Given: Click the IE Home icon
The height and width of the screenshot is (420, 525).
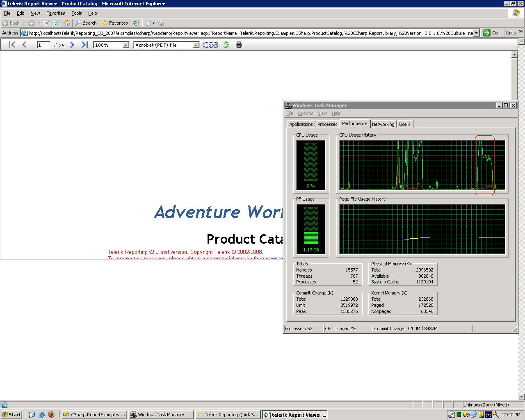Looking at the screenshot, I should 66,23.
